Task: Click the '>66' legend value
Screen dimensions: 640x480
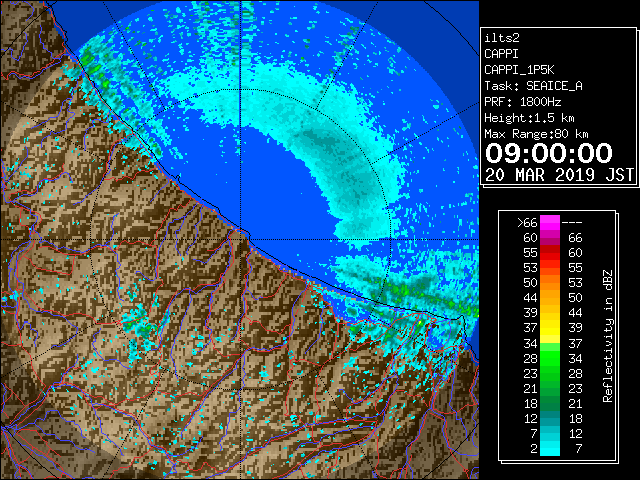Action: tap(527, 223)
